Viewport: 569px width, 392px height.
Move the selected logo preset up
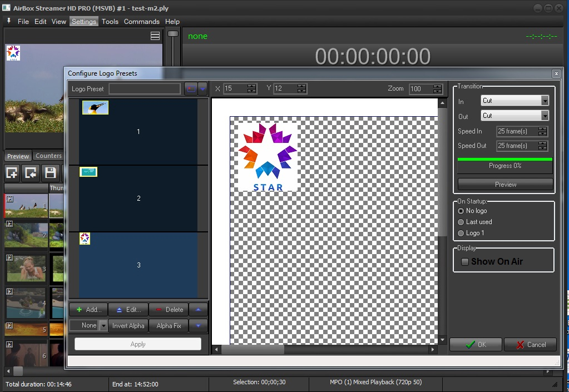pyautogui.click(x=198, y=310)
